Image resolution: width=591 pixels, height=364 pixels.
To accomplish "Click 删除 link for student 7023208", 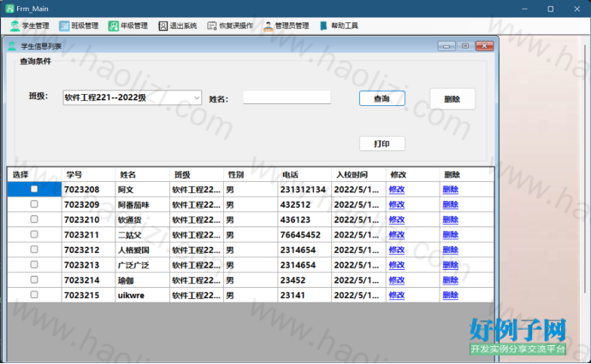I will point(451,190).
